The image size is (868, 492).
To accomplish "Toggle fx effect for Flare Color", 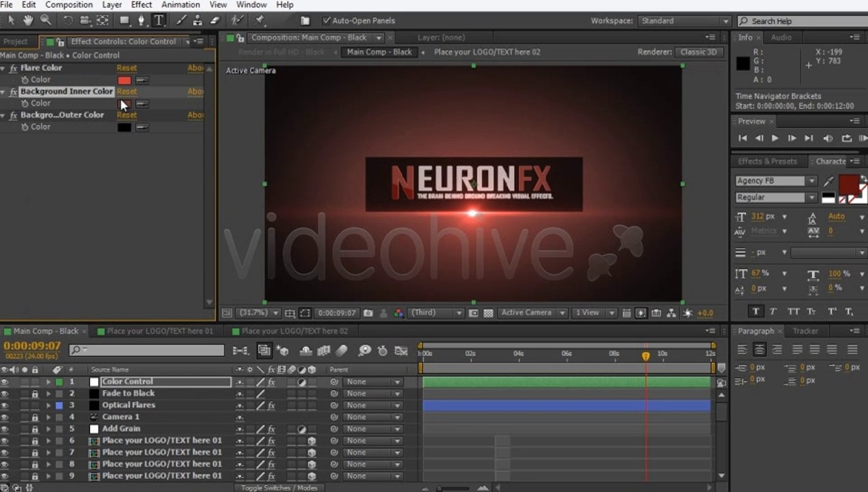I will 14,68.
